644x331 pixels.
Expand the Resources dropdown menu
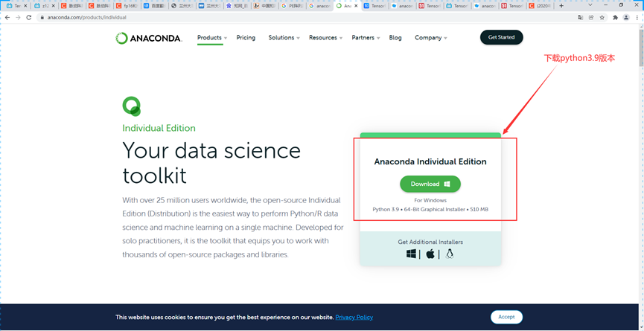coord(325,38)
